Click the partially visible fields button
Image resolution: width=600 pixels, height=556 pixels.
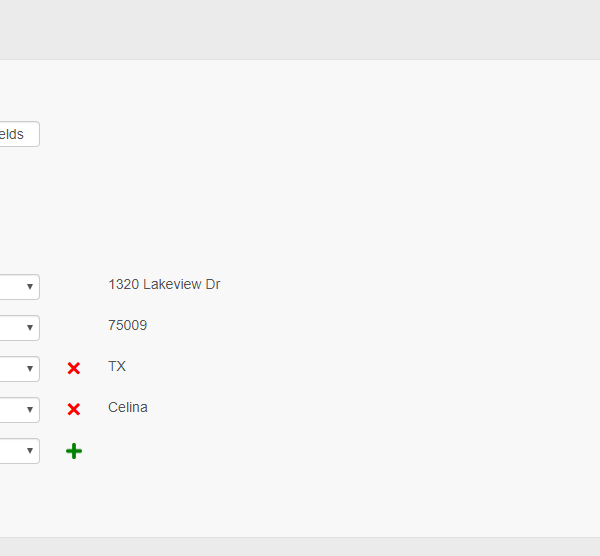17,134
